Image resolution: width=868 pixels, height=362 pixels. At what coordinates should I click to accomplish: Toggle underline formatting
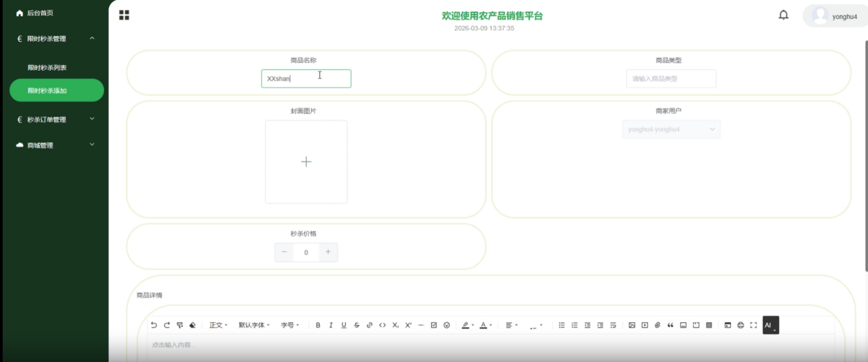(344, 325)
